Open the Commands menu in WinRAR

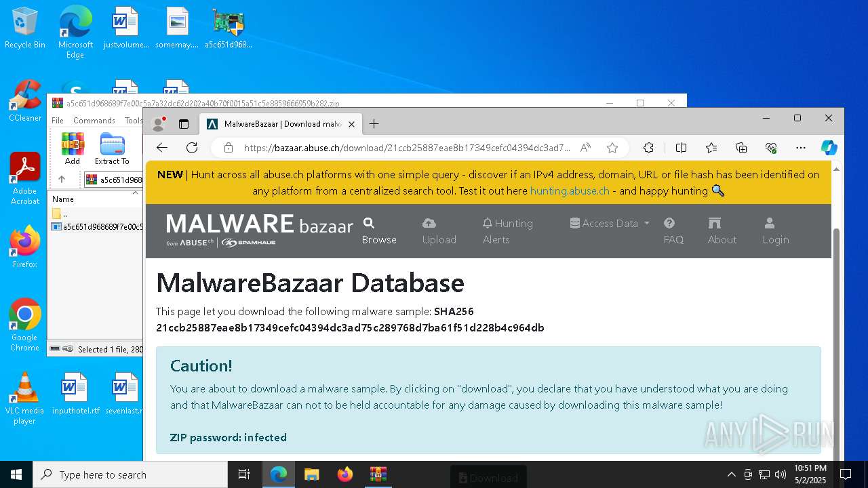click(x=94, y=121)
